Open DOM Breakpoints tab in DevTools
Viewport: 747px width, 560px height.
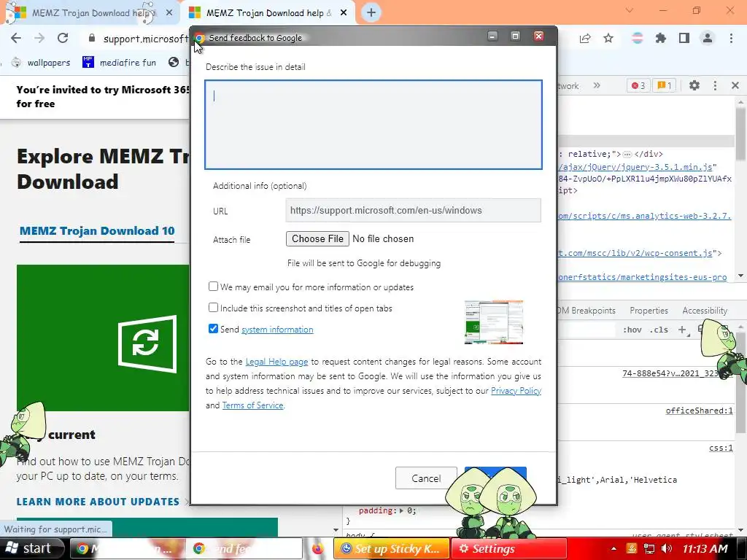[x=587, y=311]
